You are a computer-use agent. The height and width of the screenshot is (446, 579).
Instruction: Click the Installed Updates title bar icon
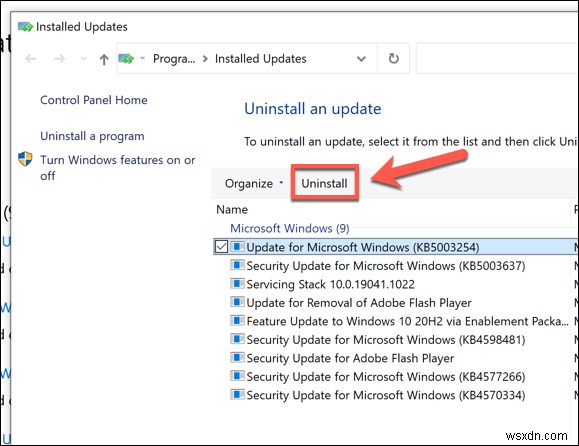(x=25, y=27)
